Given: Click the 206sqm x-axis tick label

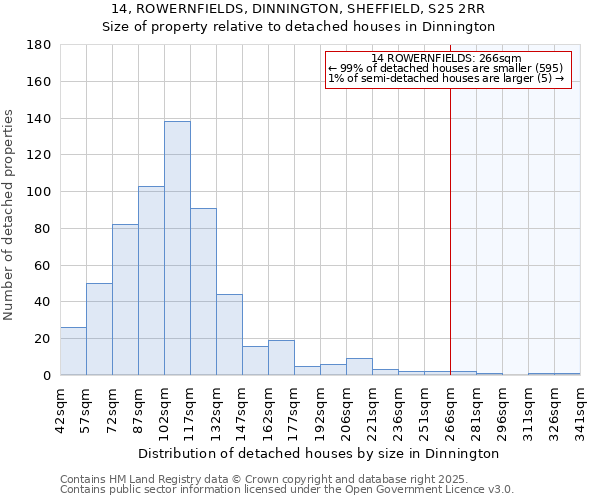Looking at the screenshot, I should 346,410.
